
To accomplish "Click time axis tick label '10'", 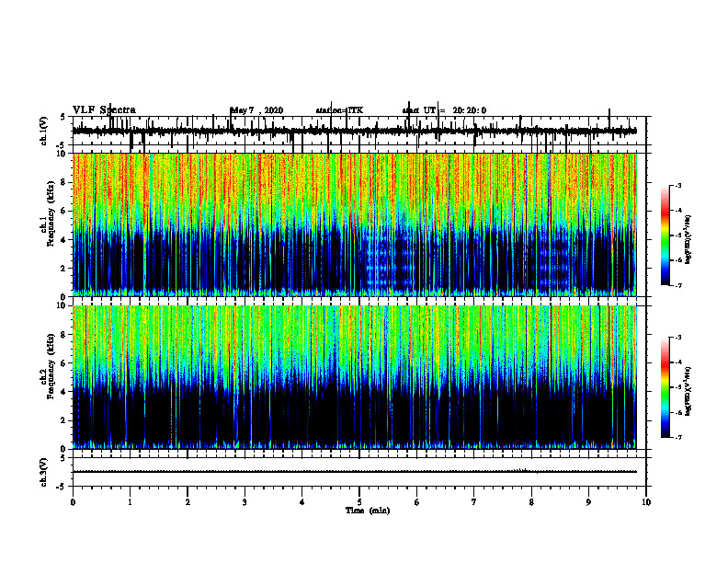I will [646, 502].
